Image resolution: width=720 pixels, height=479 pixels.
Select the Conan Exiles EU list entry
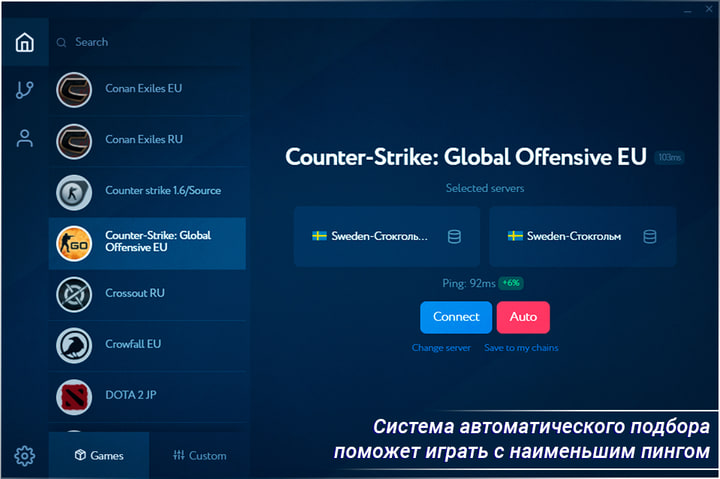[x=147, y=90]
